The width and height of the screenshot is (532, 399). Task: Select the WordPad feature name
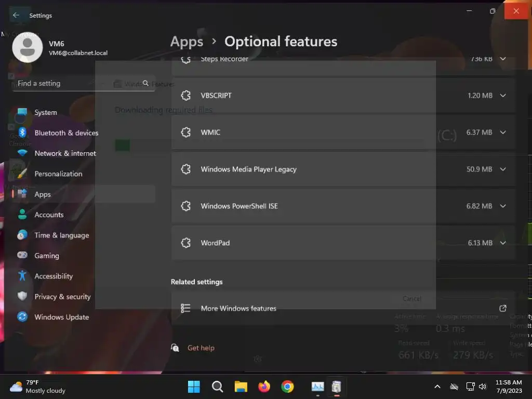click(x=215, y=243)
